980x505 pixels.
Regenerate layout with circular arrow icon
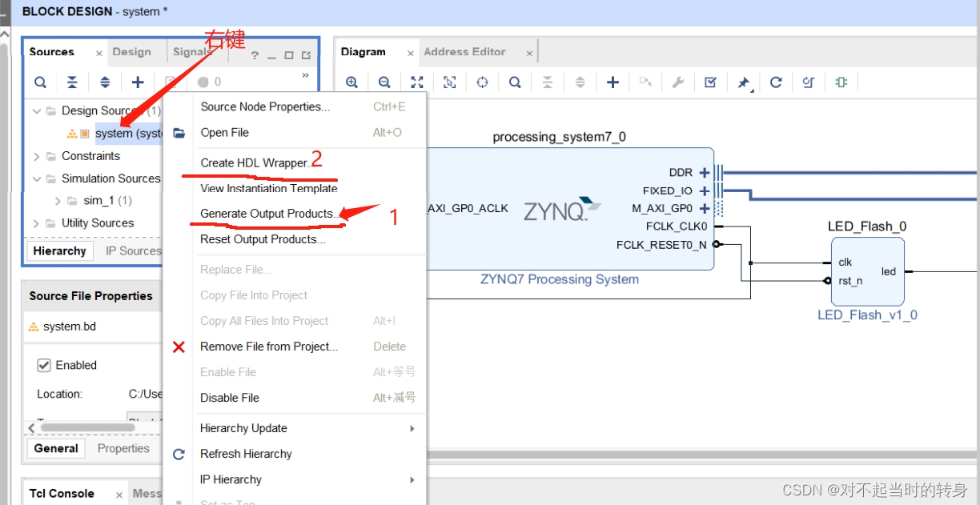(776, 82)
